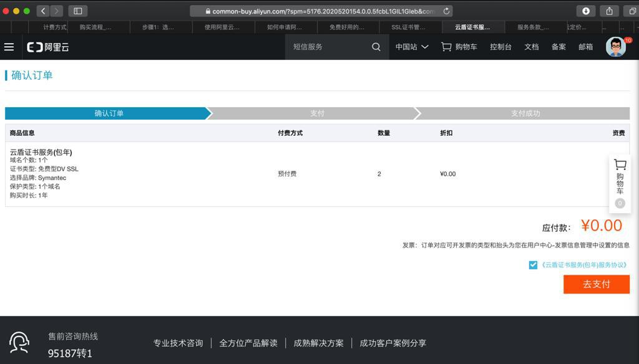
Task: Click the customer service headset icon
Action: click(x=19, y=342)
